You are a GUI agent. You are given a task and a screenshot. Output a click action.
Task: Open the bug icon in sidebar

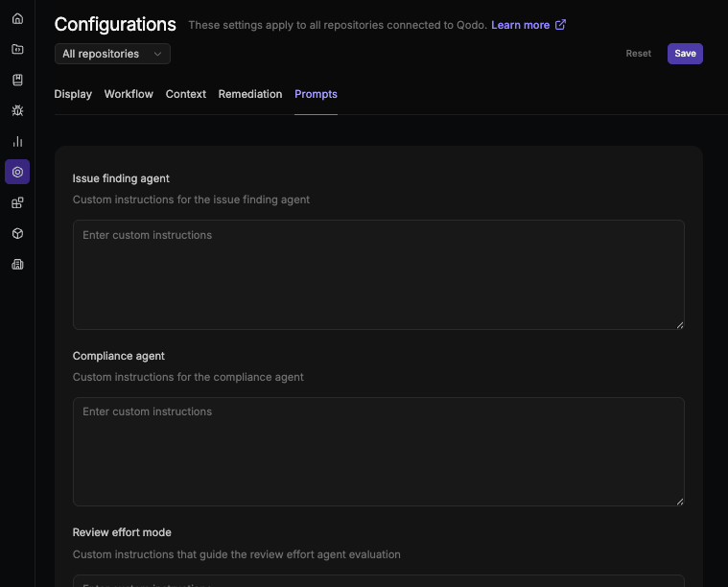[17, 110]
